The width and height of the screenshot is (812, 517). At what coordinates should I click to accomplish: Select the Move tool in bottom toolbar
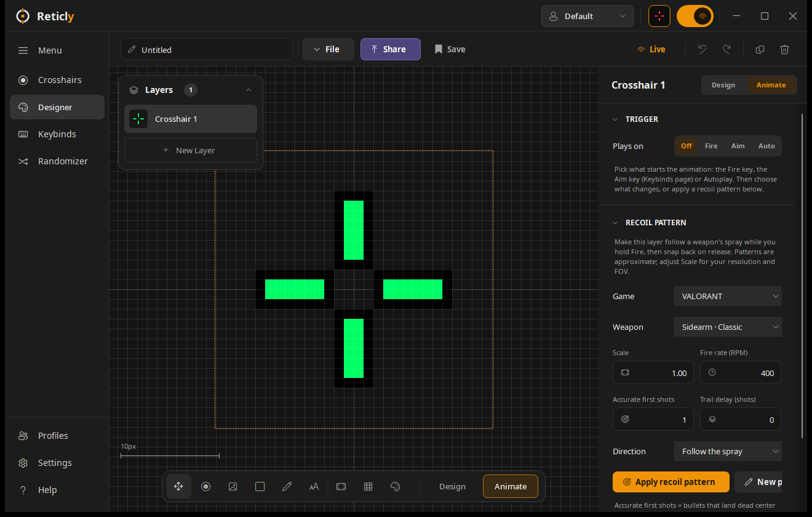(178, 486)
